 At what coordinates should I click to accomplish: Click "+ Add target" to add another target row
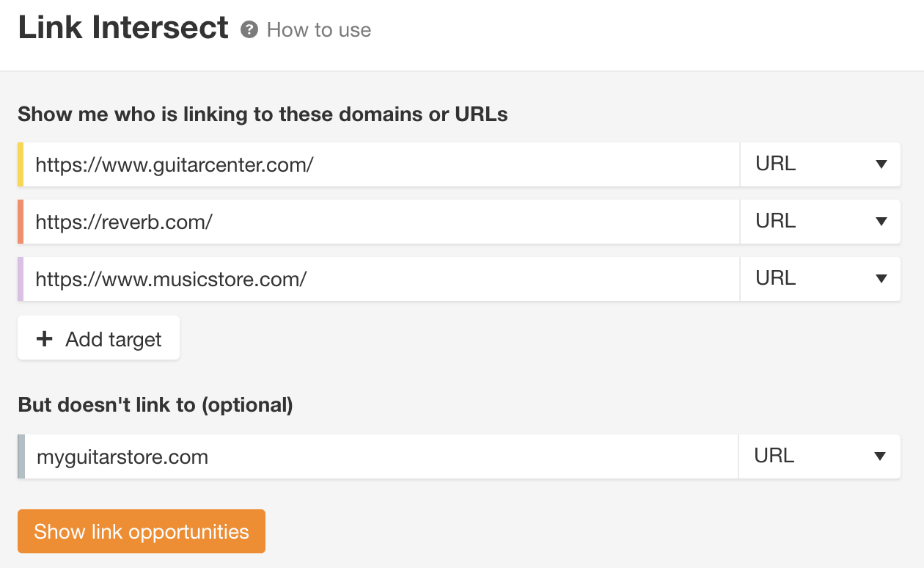point(98,338)
